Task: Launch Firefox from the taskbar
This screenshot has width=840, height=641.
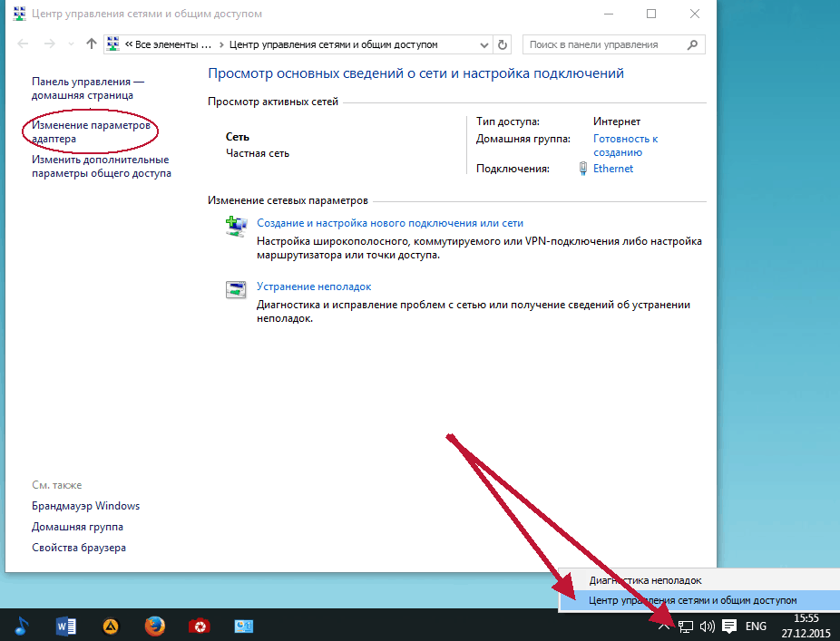Action: click(x=155, y=626)
